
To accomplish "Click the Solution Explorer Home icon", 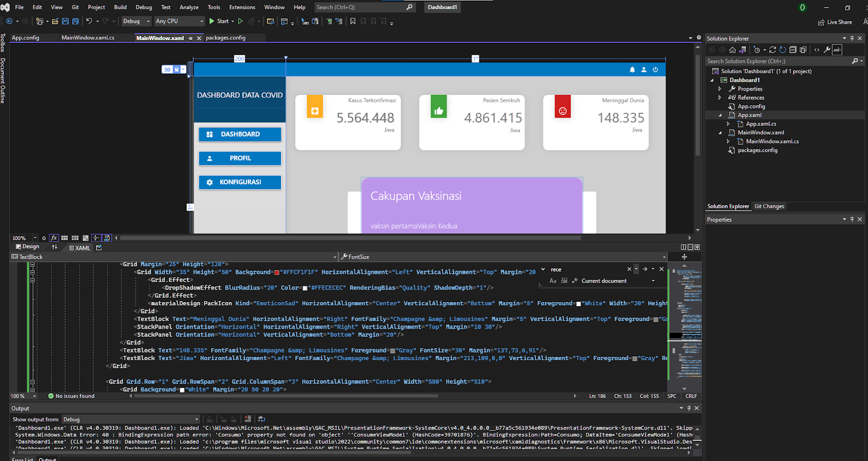I will 732,50.
